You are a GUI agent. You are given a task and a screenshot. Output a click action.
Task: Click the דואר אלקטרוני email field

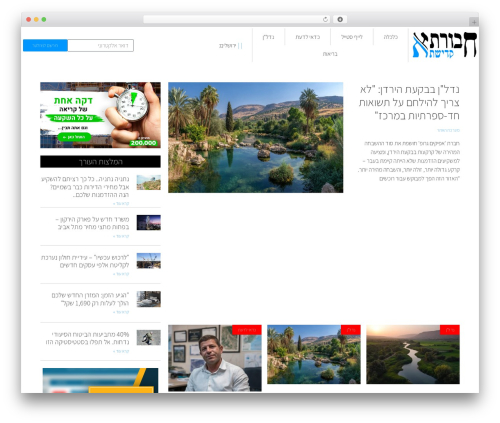click(101, 45)
